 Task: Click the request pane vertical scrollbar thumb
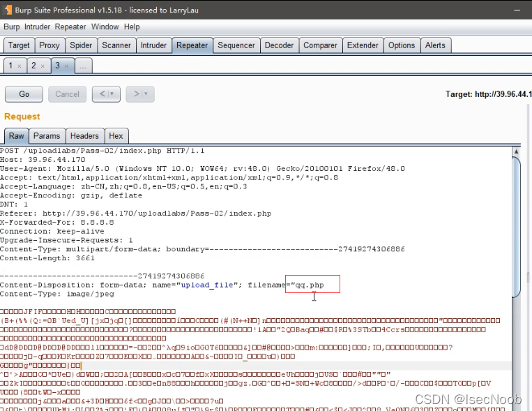click(516, 227)
